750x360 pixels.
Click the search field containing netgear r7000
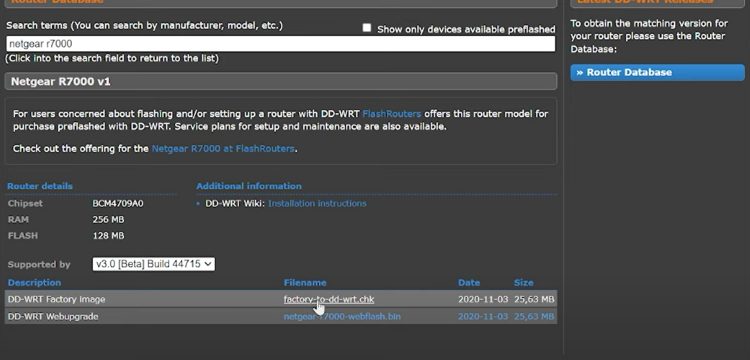click(x=281, y=44)
